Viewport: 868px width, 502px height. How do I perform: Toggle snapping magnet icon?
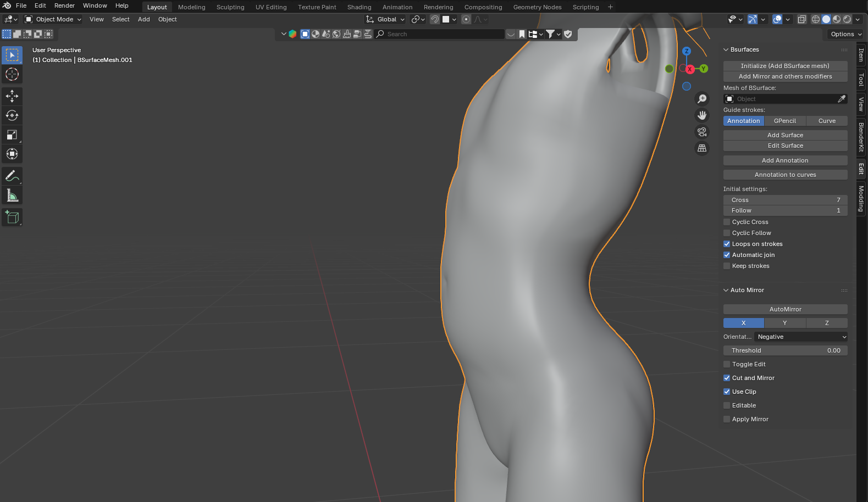click(435, 19)
